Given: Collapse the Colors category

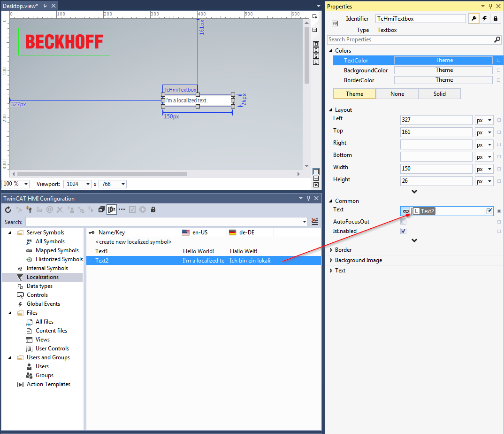Looking at the screenshot, I should click(x=330, y=51).
